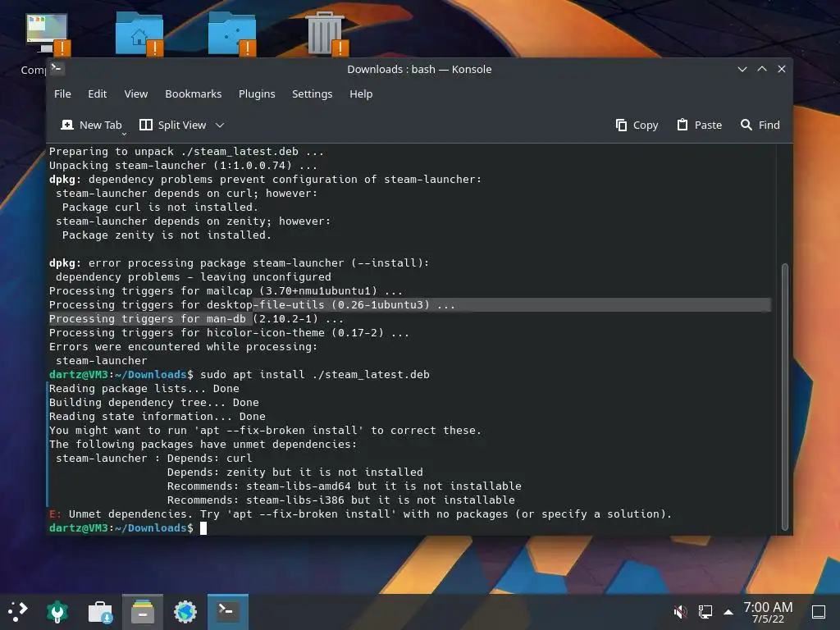
Task: Open the green wrench settings taskbar icon
Action: (57, 611)
